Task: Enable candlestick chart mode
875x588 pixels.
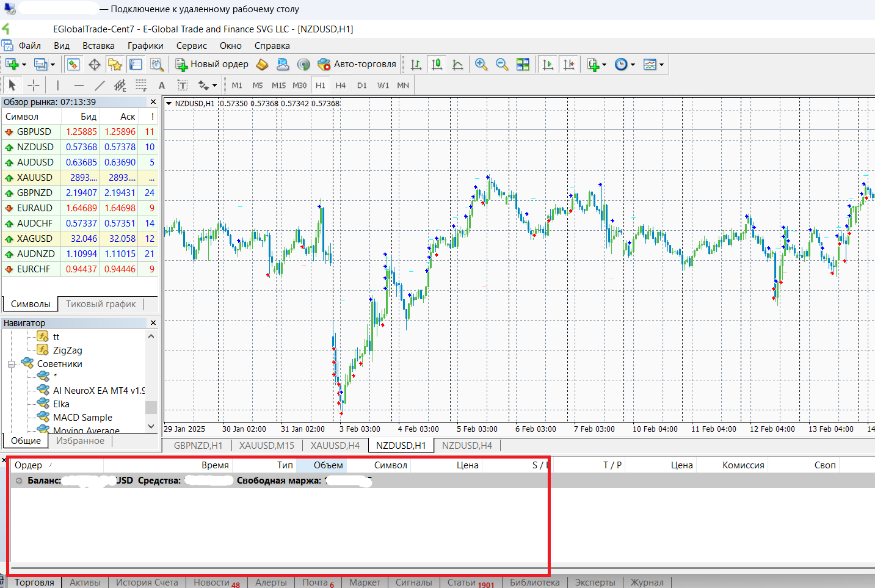Action: (x=437, y=64)
